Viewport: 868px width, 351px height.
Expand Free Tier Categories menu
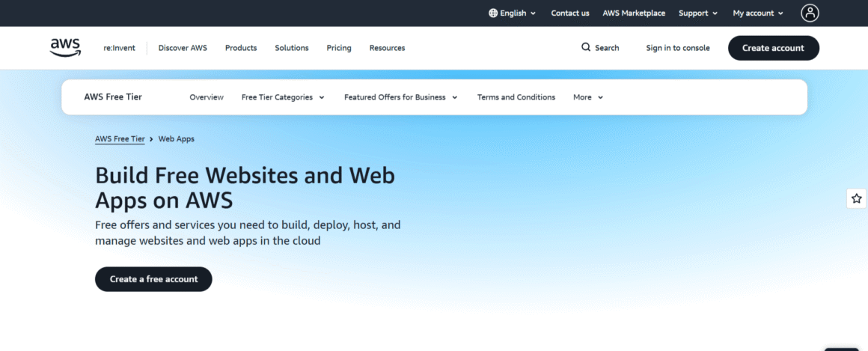(x=283, y=97)
